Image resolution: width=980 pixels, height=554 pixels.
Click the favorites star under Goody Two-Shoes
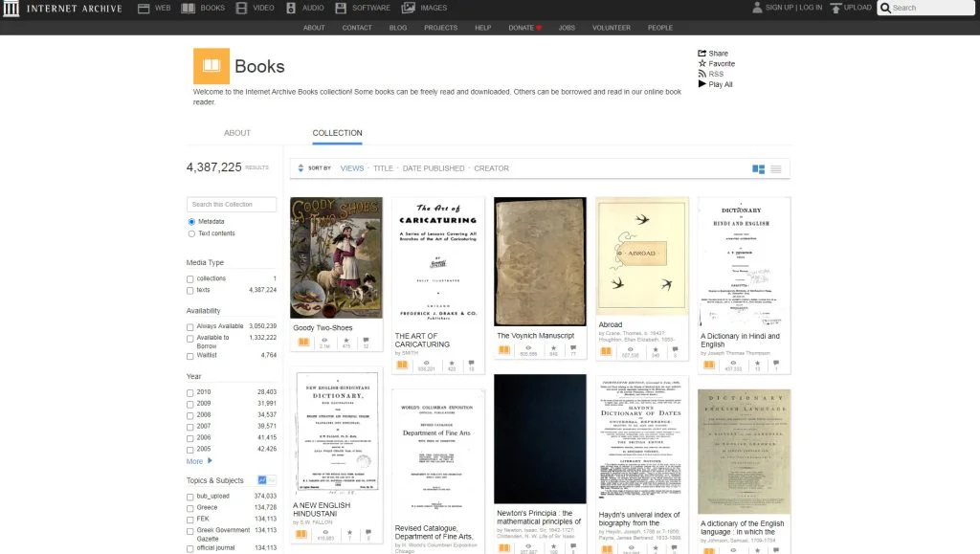[346, 341]
